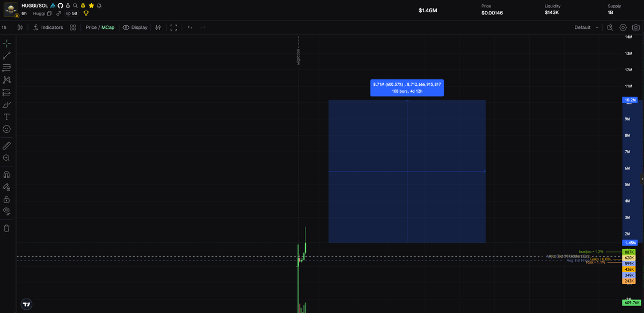Open the holders community icon

point(53,5)
